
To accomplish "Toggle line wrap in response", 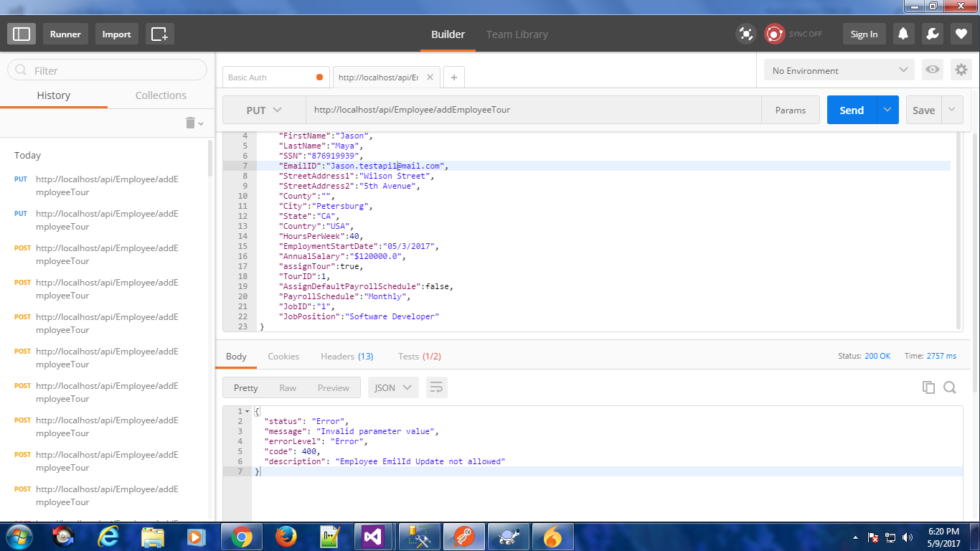I will [x=436, y=387].
